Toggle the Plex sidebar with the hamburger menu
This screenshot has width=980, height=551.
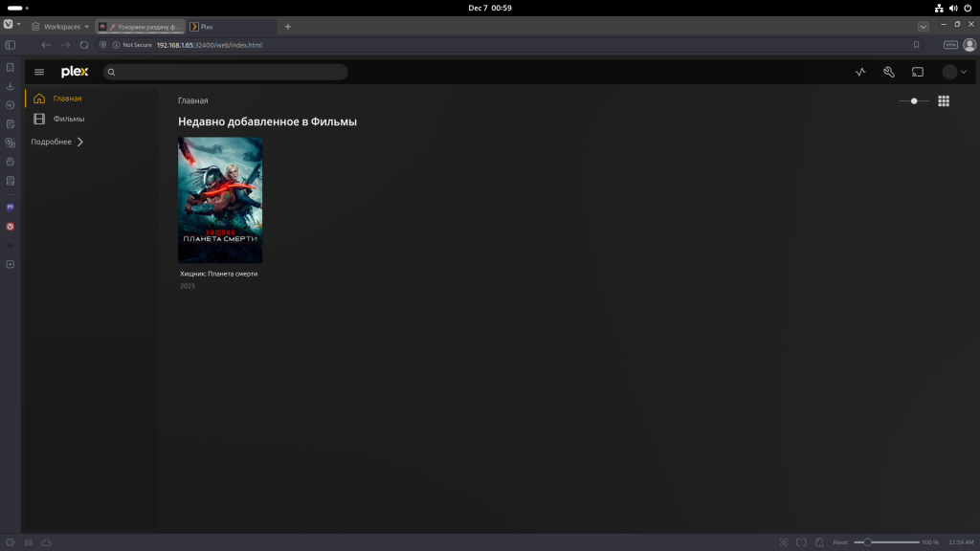39,72
